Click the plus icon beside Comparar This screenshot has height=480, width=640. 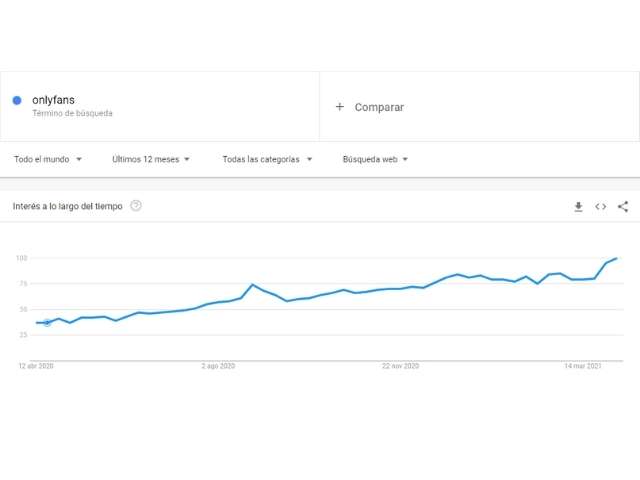[x=340, y=107]
